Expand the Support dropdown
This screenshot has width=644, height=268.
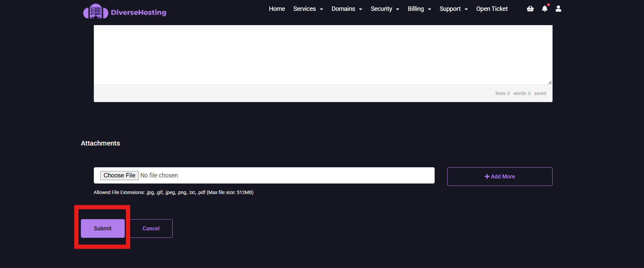pyautogui.click(x=453, y=9)
